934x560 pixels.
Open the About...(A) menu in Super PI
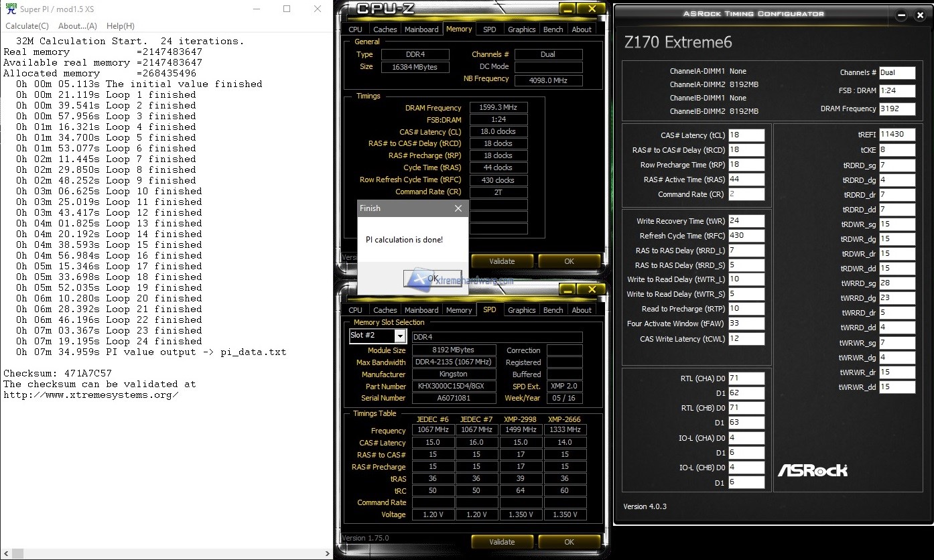pyautogui.click(x=77, y=26)
